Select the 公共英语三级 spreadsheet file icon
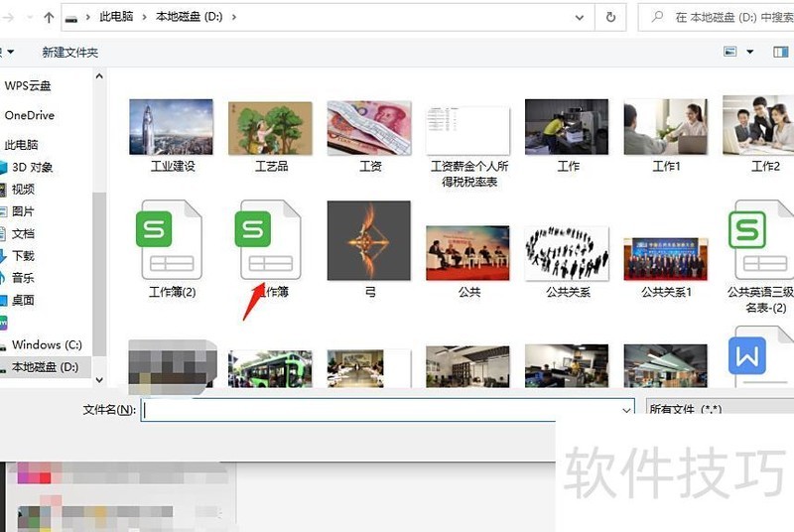Image resolution: width=794 pixels, height=532 pixels. [x=762, y=240]
